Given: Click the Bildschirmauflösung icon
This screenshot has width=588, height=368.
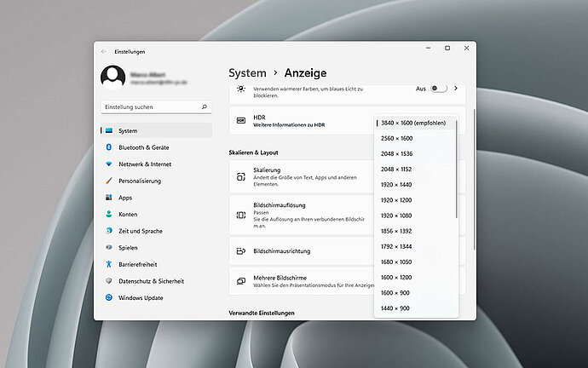Looking at the screenshot, I should pyautogui.click(x=241, y=216).
